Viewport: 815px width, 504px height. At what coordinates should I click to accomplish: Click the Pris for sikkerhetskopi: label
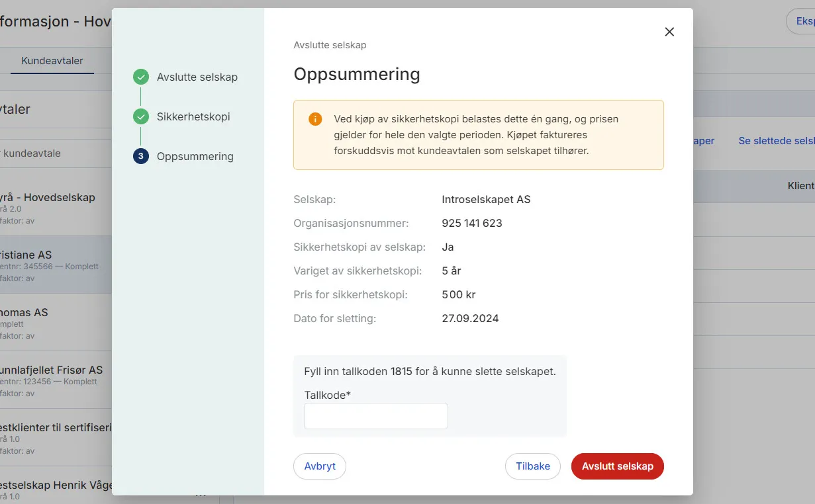[x=350, y=294]
